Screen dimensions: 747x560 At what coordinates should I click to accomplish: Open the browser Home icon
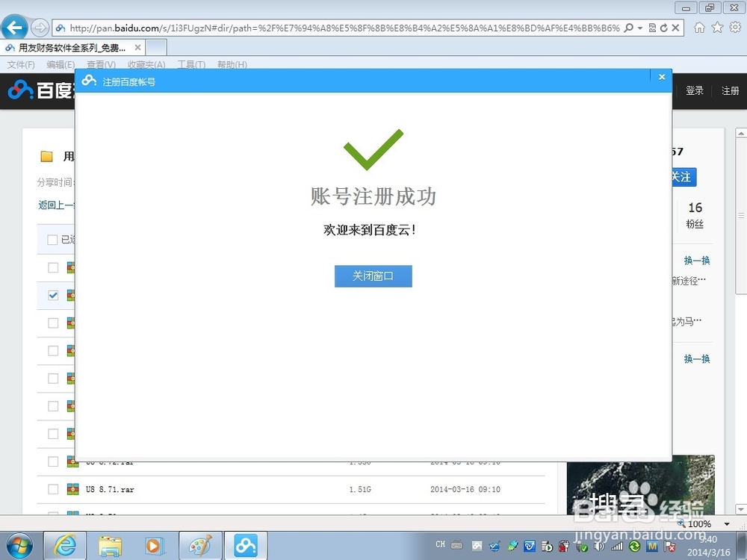[x=699, y=28]
